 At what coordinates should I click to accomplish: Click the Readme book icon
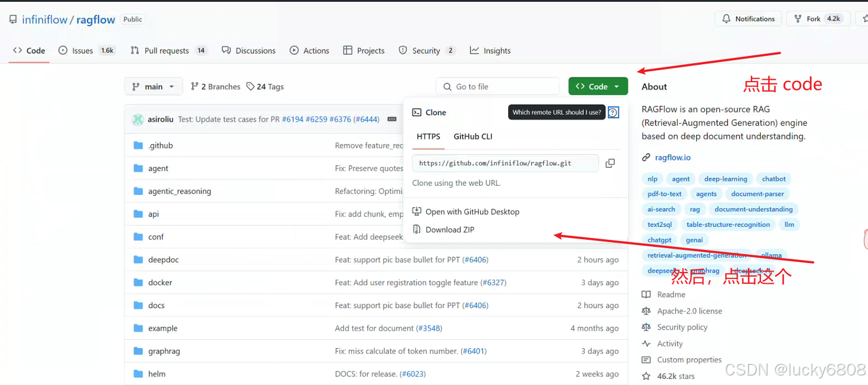tap(646, 295)
